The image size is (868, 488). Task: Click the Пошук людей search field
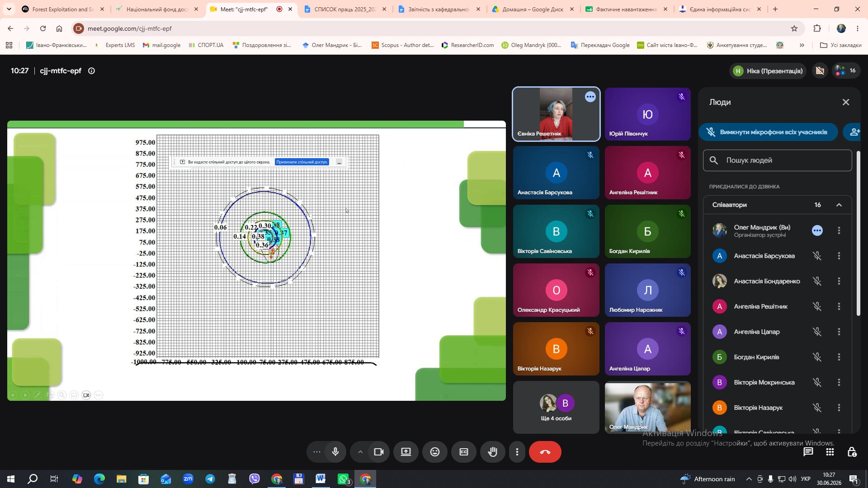point(778,160)
